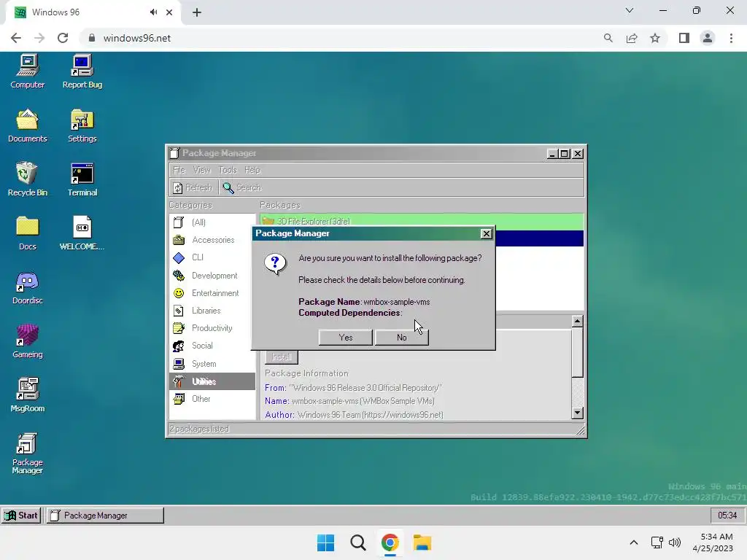Viewport: 747px width, 560px height.
Task: Select the Social category
Action: 212,346
